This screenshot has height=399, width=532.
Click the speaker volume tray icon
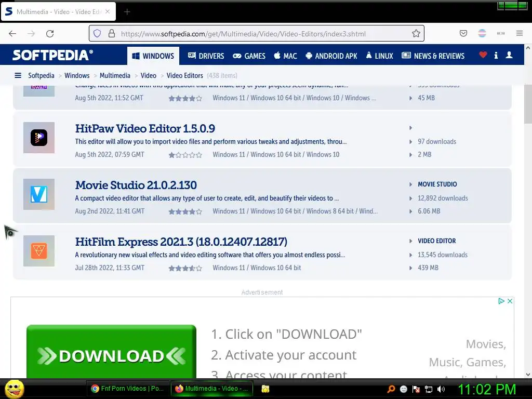point(441,389)
